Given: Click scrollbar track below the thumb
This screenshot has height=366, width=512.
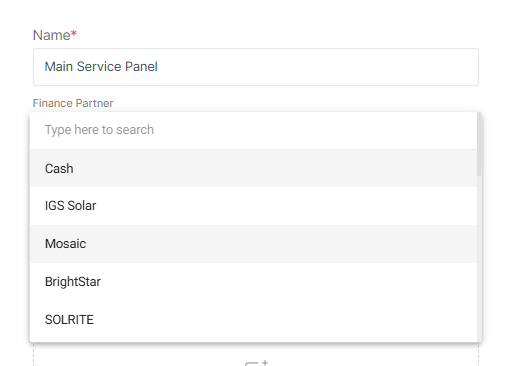Looking at the screenshot, I should coord(479,258).
